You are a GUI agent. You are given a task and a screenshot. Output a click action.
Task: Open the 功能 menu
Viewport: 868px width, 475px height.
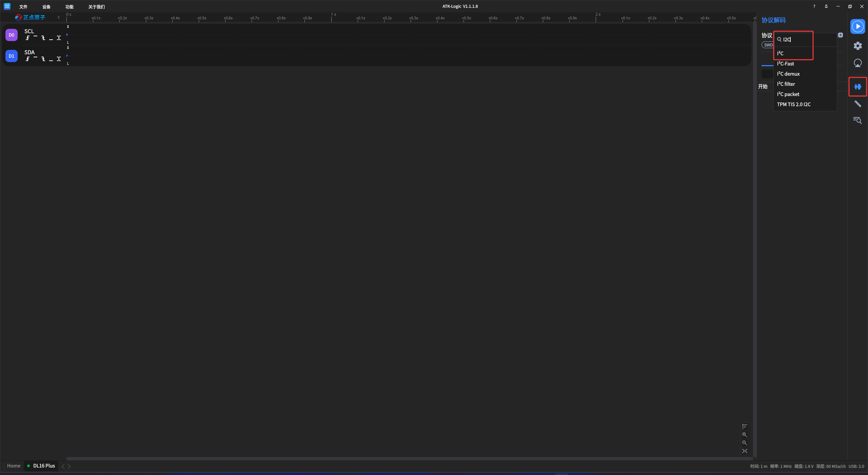(70, 7)
